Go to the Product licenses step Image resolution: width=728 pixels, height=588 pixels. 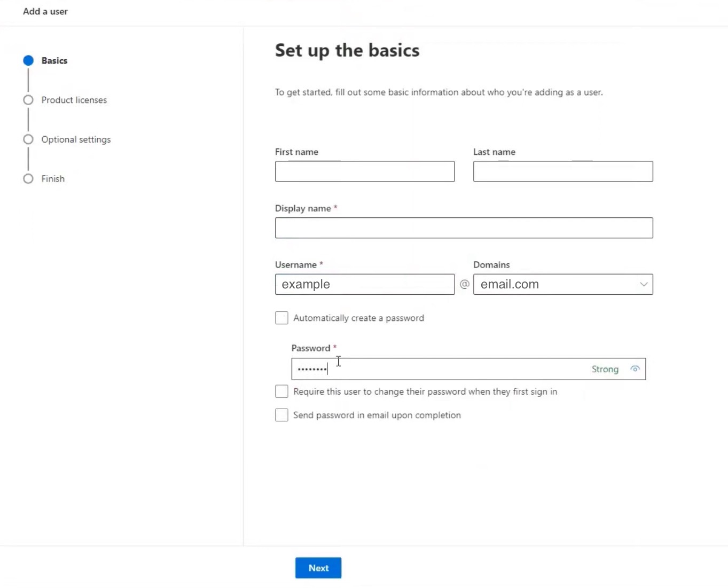click(x=74, y=100)
